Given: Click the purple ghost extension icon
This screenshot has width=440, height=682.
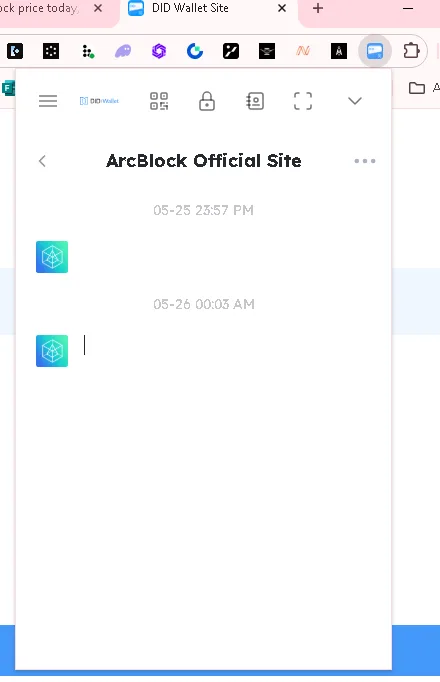Looking at the screenshot, I should tap(123, 51).
